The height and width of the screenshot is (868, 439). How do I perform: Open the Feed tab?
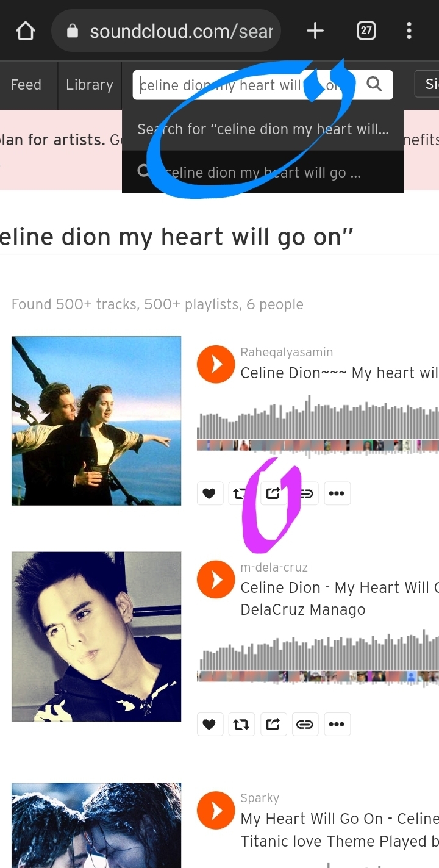tap(26, 85)
